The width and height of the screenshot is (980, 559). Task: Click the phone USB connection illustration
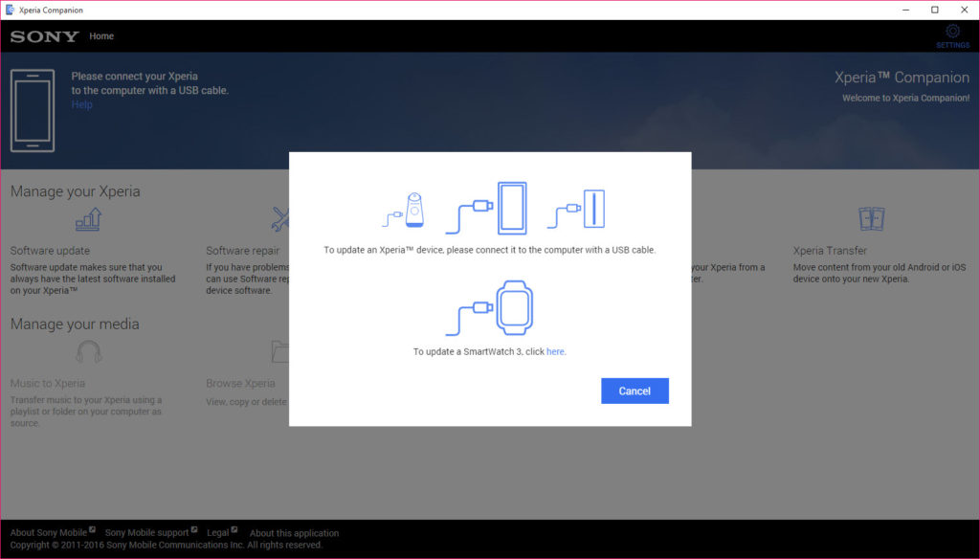[x=486, y=209]
